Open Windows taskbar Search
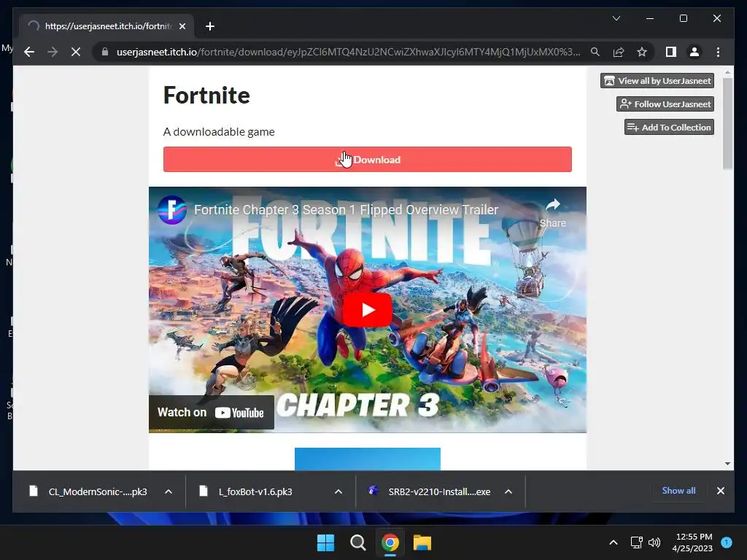 coord(357,542)
